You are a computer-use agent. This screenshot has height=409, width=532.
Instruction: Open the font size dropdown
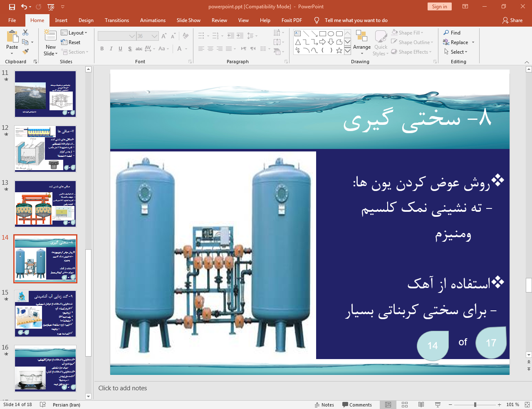point(155,36)
